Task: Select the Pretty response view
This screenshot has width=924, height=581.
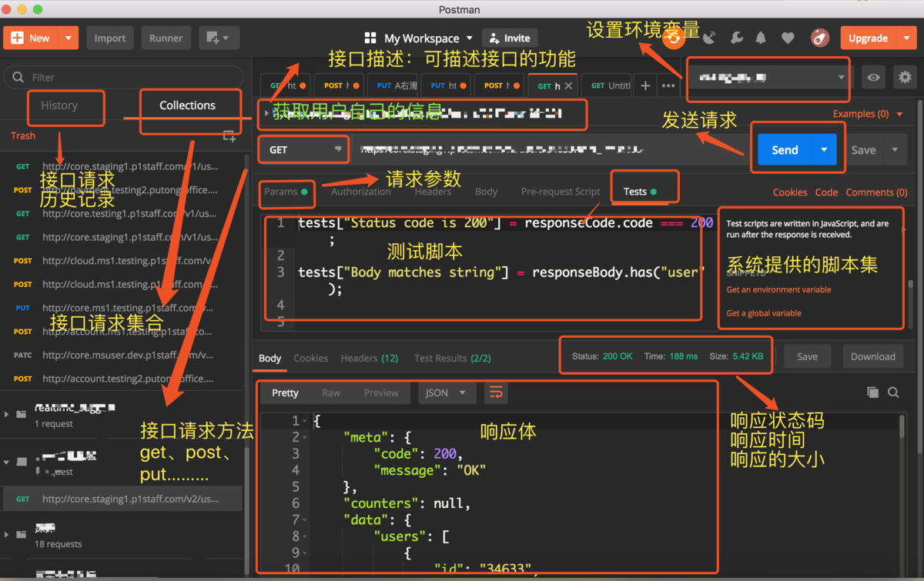Action: tap(285, 392)
